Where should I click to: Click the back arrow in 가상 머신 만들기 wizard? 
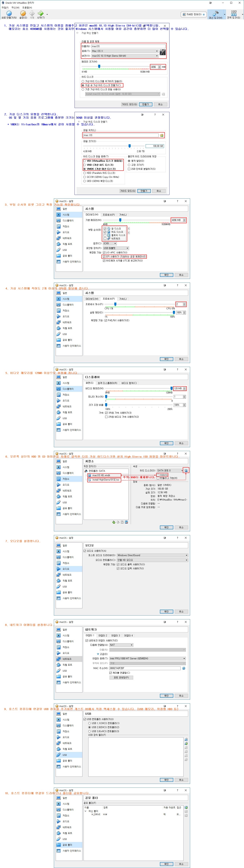pos(78,33)
